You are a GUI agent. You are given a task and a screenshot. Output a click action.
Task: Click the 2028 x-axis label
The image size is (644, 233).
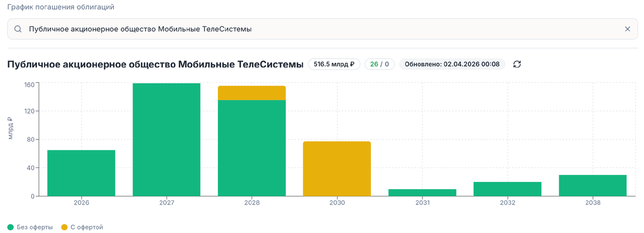[x=252, y=203]
